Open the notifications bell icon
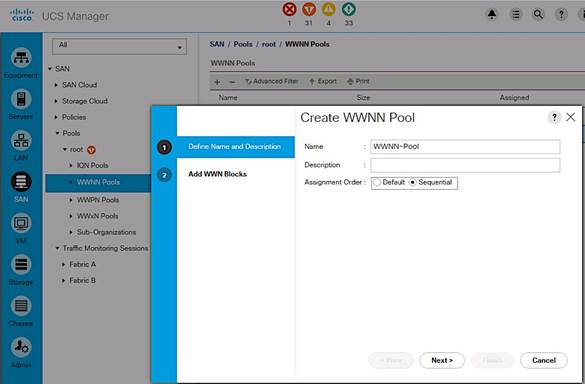This screenshot has height=384, width=585. (492, 15)
